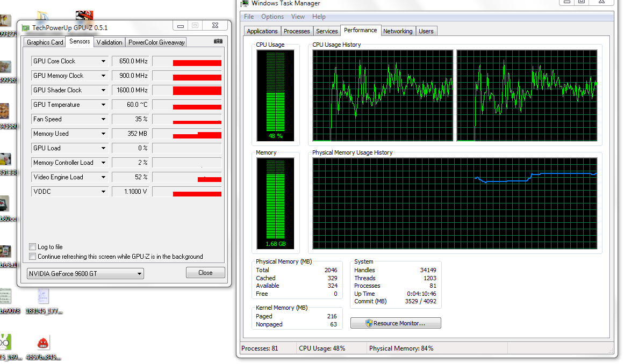Screen dimensions: 624x364
Task: Expand the GPU Memory Clock dropdown
Action: pyautogui.click(x=104, y=76)
